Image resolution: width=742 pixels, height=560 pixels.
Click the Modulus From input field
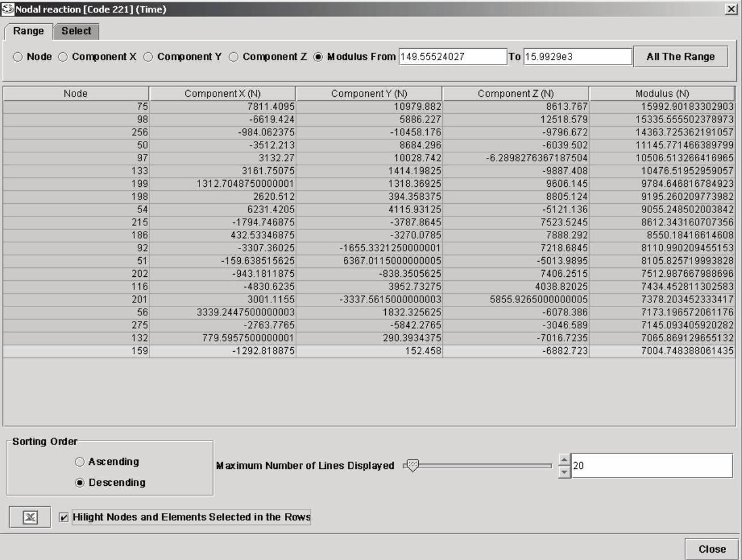click(x=452, y=57)
